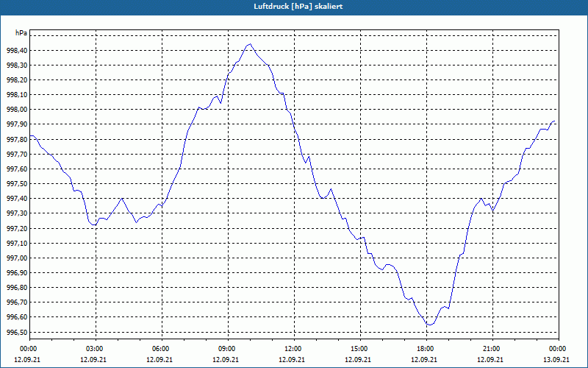Click the 03:00 time axis label

[x=96, y=349]
